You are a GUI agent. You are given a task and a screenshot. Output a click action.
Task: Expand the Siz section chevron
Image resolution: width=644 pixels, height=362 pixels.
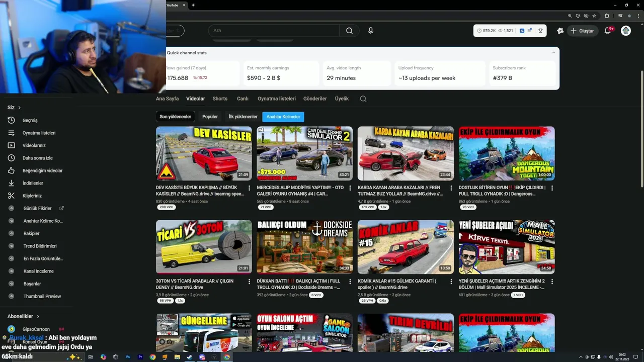pyautogui.click(x=20, y=108)
